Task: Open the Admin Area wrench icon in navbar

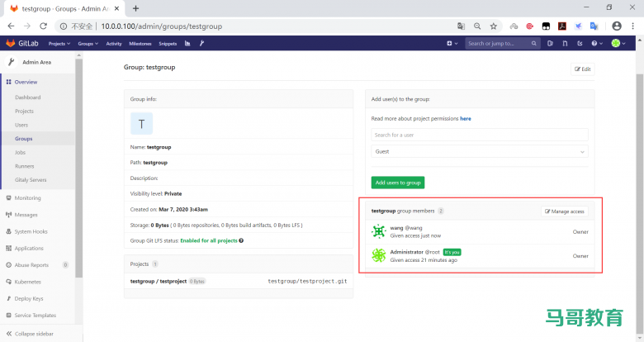Action: (x=201, y=43)
